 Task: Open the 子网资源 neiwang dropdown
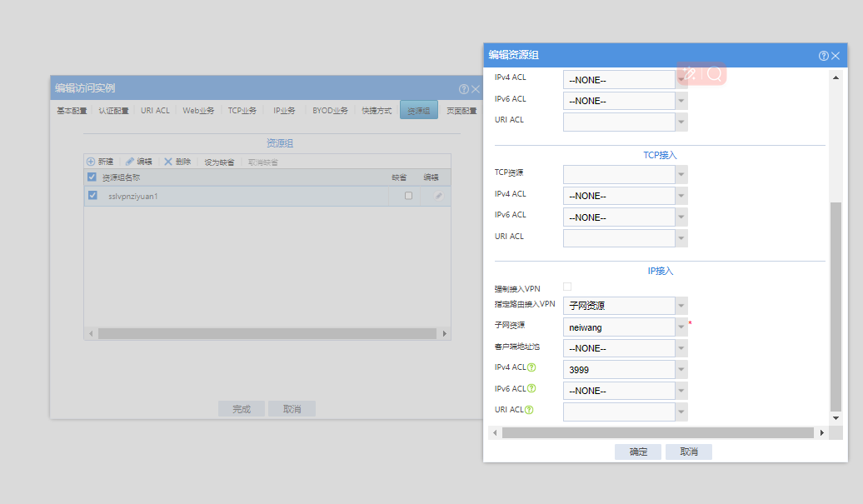[681, 327]
